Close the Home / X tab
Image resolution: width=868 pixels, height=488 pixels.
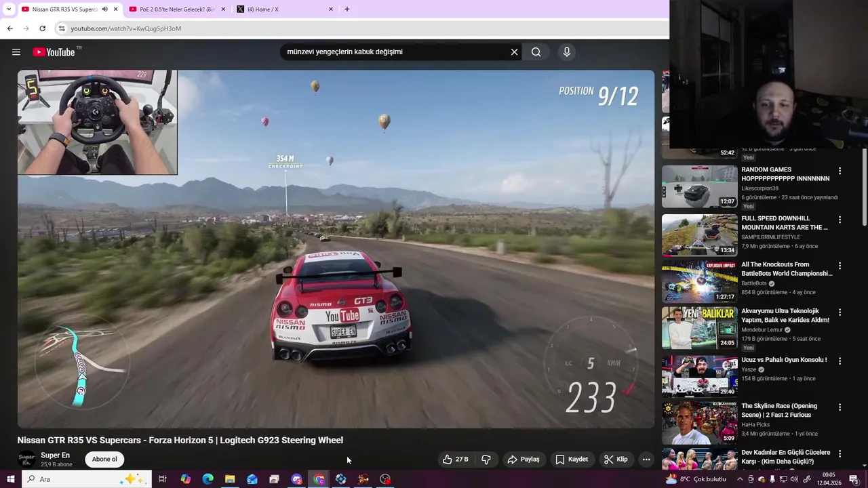(331, 9)
